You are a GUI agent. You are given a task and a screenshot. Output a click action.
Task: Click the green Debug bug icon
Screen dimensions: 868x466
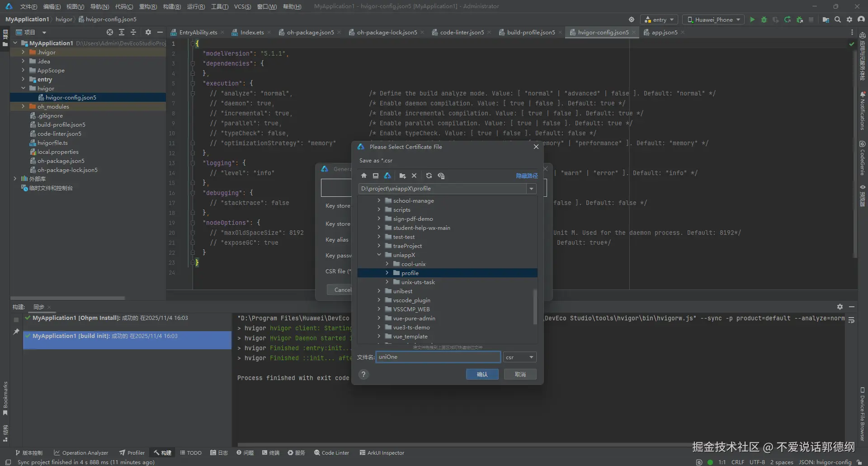pos(764,19)
